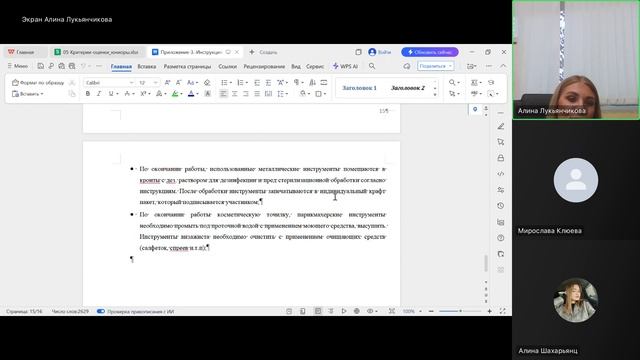Viewport: 640px width, 360px height.
Task: Select Алина Шахарьянц participant tile
Action: click(576, 300)
